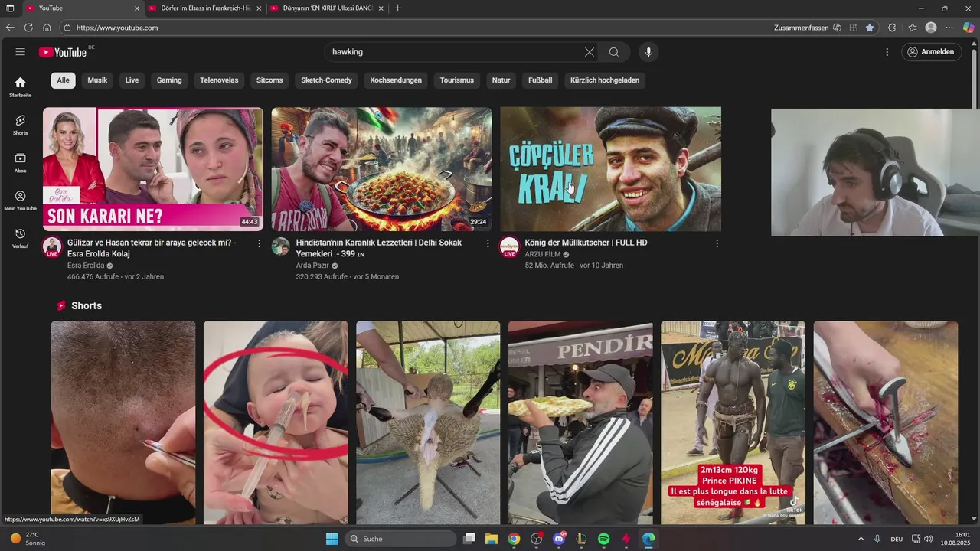Select the Sitcoms filter chip
980x551 pixels.
(x=269, y=80)
